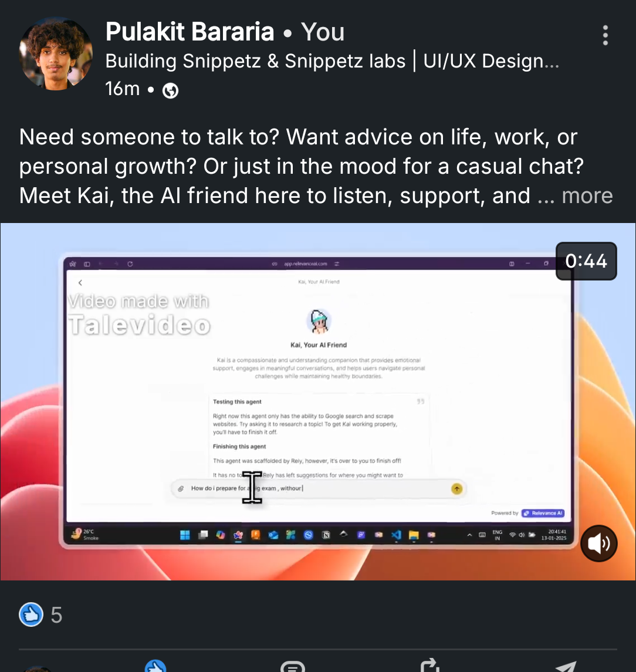Viewport: 636px width, 672px height.
Task: Click the back chevron in Kai page
Action: pos(80,283)
